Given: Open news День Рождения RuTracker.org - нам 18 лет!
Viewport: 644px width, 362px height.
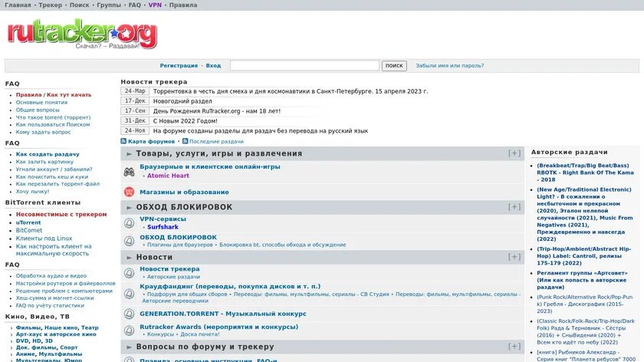Looking at the screenshot, I should [217, 111].
